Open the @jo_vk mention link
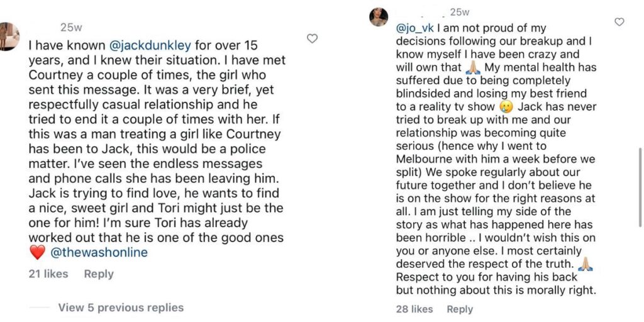Viewport: 644px width, 322px height. 414,28
